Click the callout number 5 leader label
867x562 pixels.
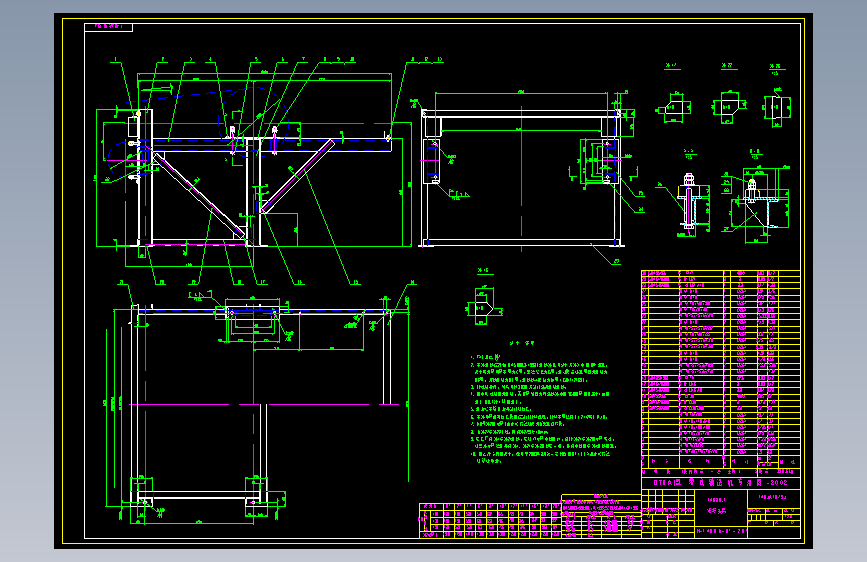(256, 59)
